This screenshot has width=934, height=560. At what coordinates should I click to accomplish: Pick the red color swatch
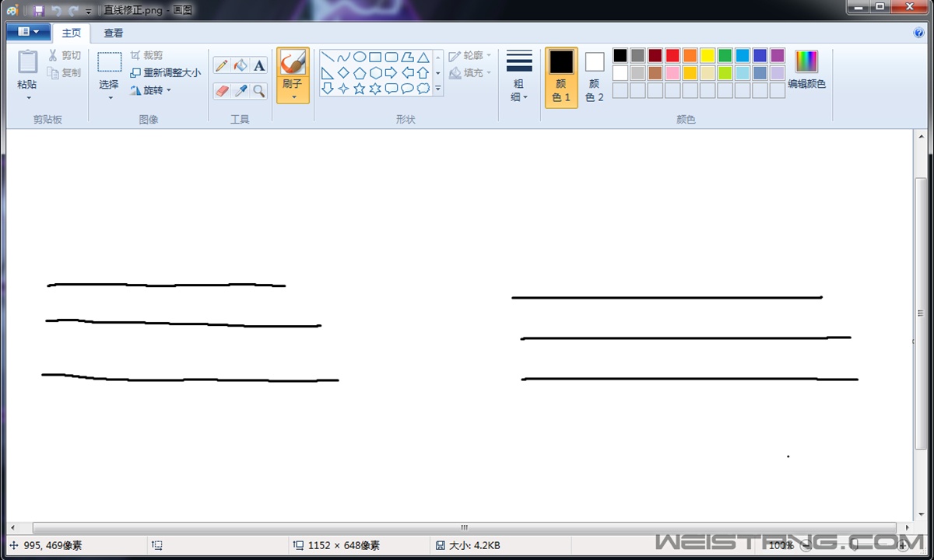point(672,55)
